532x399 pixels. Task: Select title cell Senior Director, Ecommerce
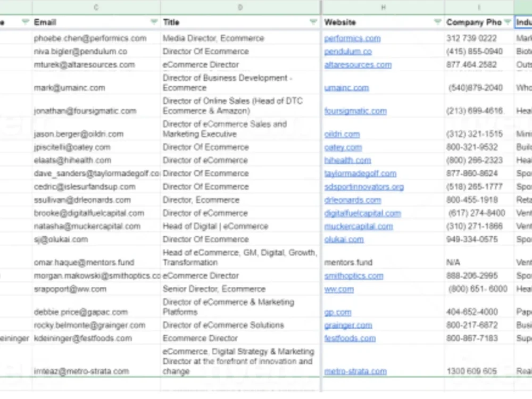click(240, 289)
